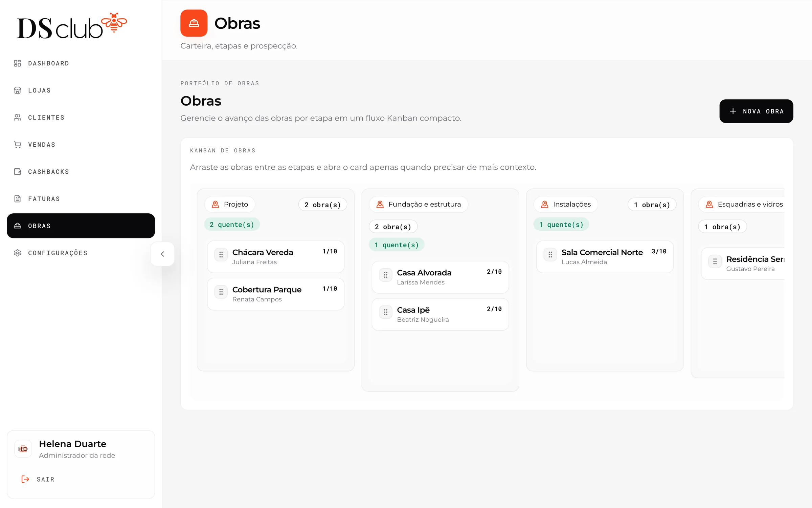The width and height of the screenshot is (812, 508).
Task: Click the drag handle on Chácara Vereda card
Action: pos(221,255)
